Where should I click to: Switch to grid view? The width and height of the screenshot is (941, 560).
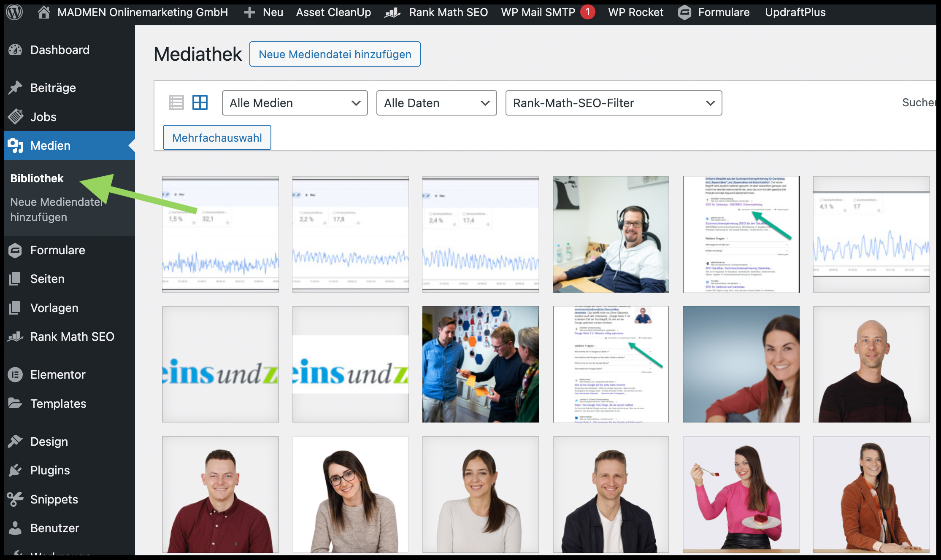(200, 102)
